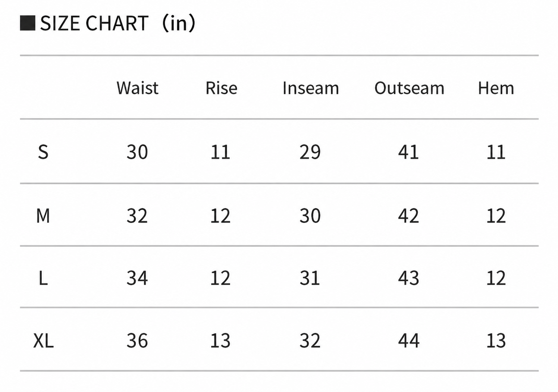Viewport: 558px width, 392px height.
Task: Click the Waist column header
Action: tap(137, 88)
